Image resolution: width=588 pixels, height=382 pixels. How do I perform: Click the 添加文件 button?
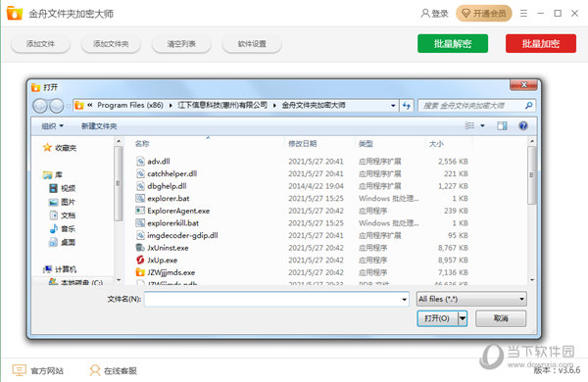[x=40, y=44]
